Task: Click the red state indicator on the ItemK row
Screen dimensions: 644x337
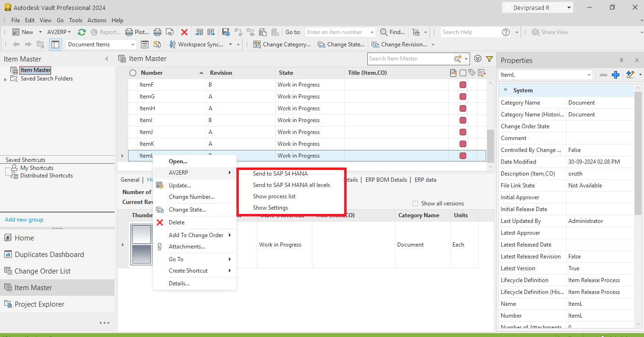Action: (462, 143)
